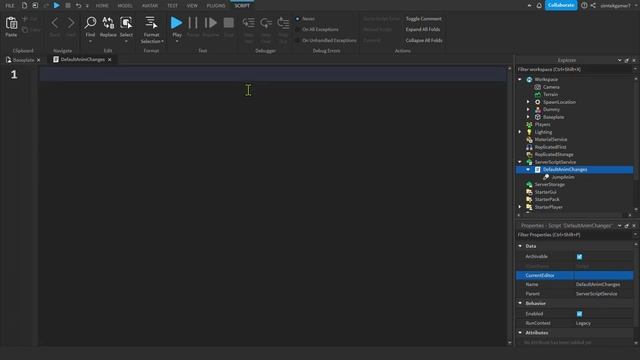The height and width of the screenshot is (360, 640).
Task: Click Collapse All Folds action
Action: 424,40
